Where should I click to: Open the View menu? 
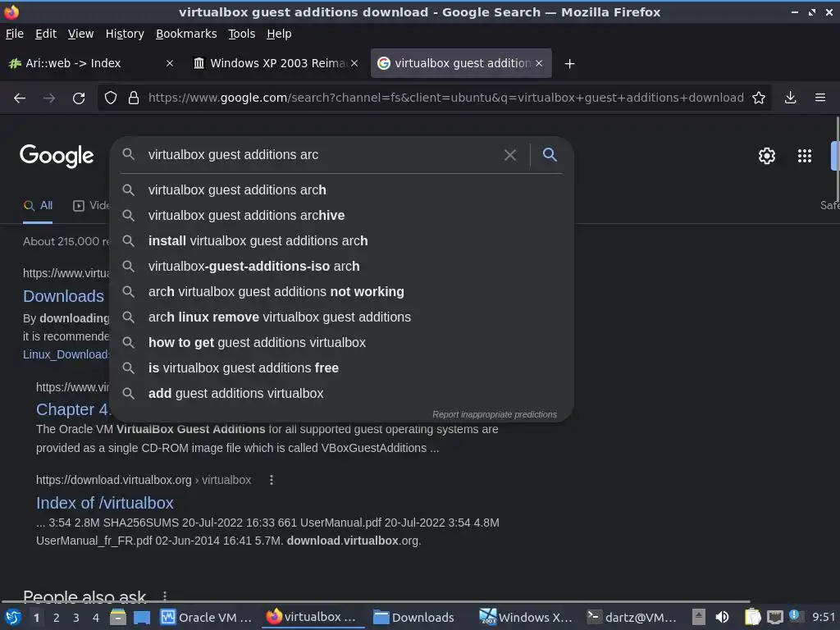pyautogui.click(x=80, y=34)
